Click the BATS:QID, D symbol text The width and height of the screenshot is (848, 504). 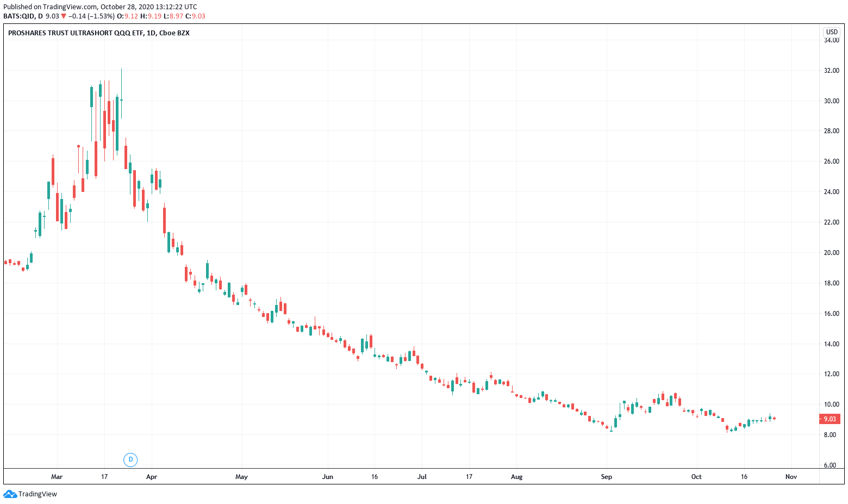coord(23,16)
